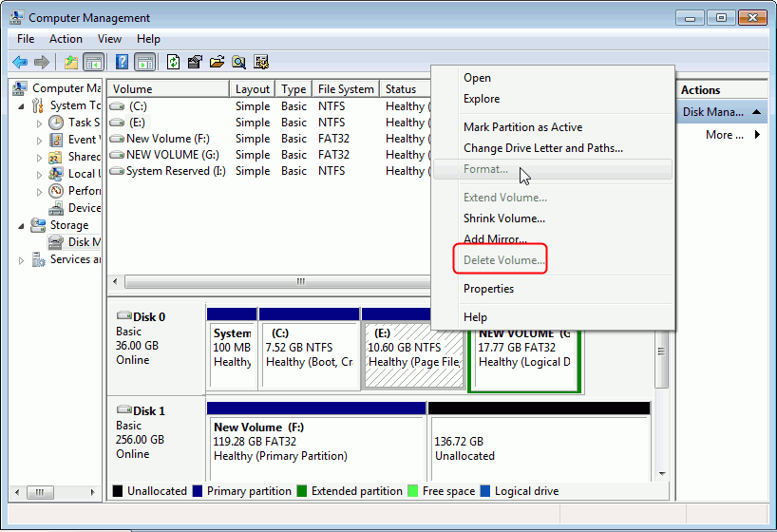Image resolution: width=777 pixels, height=532 pixels.
Task: Sort by the Volume column header
Action: (168, 88)
